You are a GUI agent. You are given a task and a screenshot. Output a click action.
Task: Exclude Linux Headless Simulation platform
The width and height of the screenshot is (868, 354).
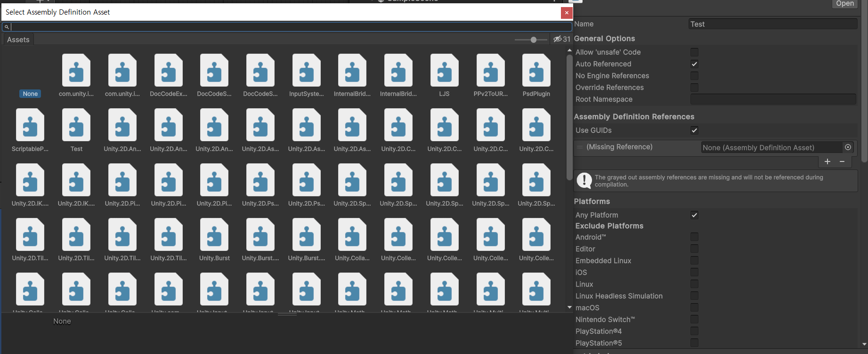click(x=694, y=296)
